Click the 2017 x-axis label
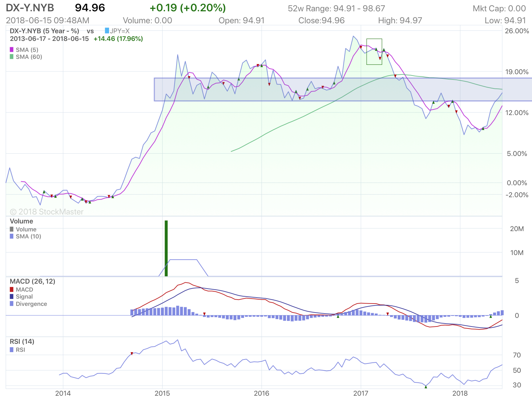The width and height of the screenshot is (532, 399). coord(361,393)
